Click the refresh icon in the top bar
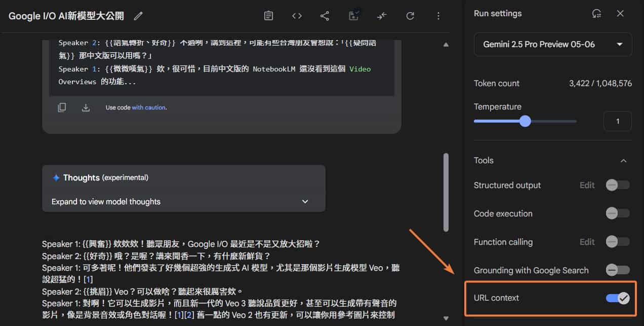The image size is (644, 326). click(410, 16)
